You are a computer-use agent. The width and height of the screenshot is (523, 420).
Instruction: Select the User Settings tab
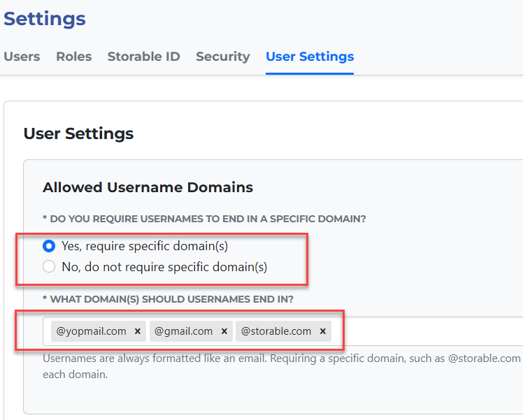point(310,57)
